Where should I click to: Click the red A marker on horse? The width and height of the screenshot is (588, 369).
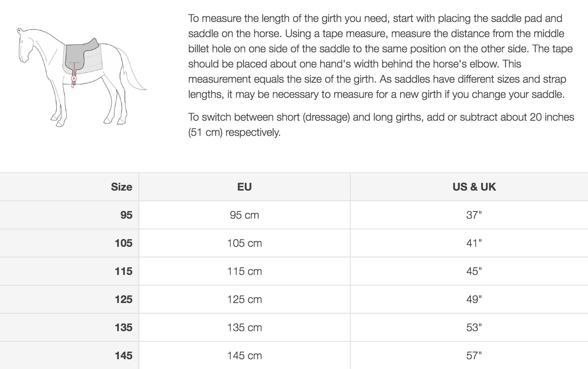click(74, 78)
